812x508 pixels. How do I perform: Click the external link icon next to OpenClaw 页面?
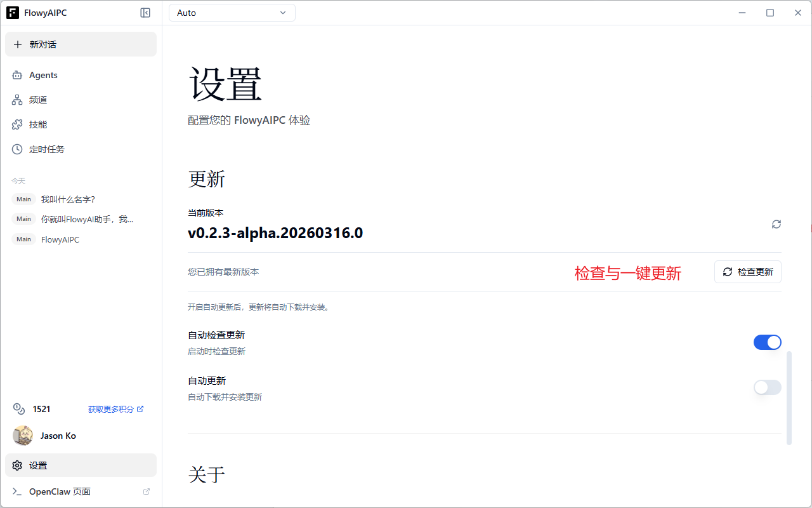pyautogui.click(x=146, y=491)
